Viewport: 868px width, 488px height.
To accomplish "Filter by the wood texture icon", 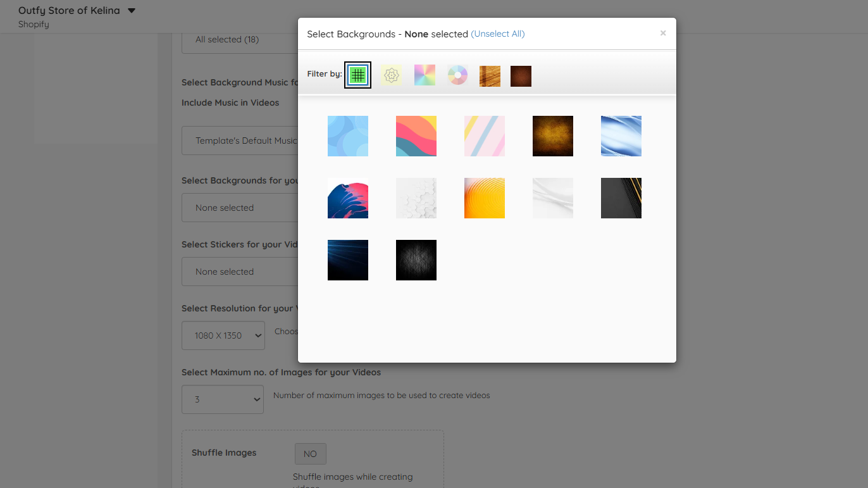I will click(490, 76).
